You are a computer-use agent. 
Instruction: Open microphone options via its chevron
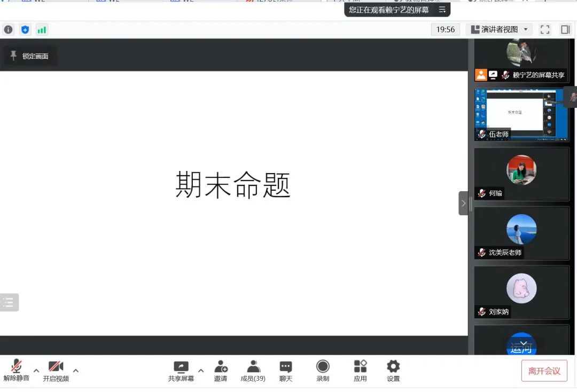tap(36, 370)
